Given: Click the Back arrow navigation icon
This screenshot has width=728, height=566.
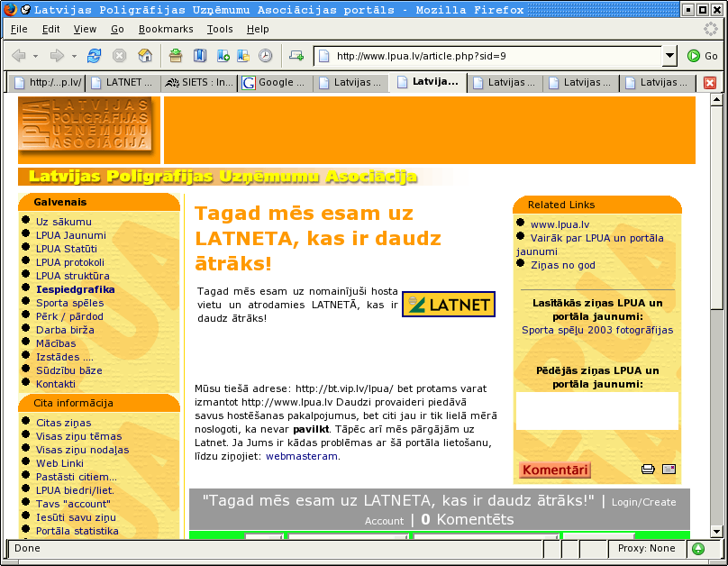Looking at the screenshot, I should click(x=19, y=56).
